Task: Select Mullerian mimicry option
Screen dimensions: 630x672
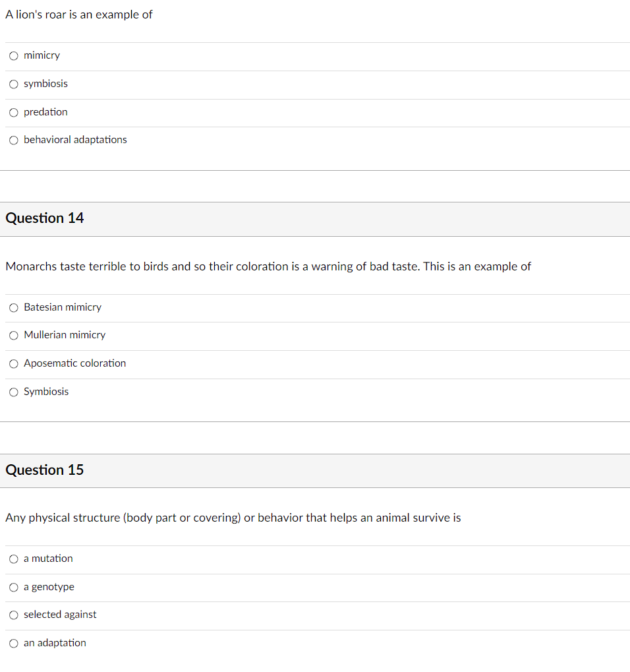Action: click(14, 335)
